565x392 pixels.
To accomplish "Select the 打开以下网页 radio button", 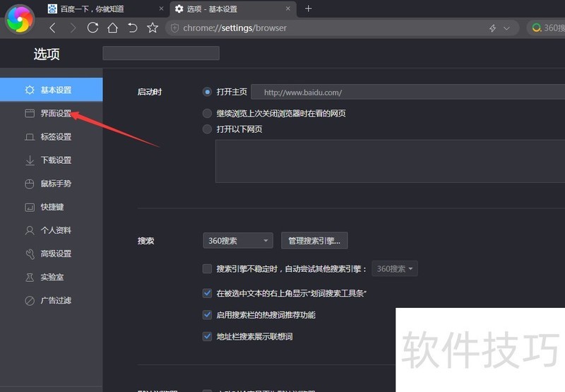I will [x=207, y=129].
